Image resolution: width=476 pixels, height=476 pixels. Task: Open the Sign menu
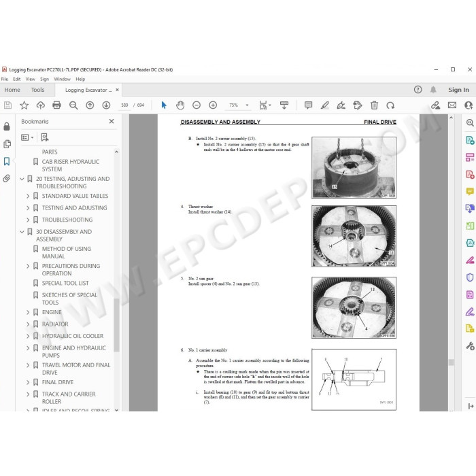coord(44,79)
